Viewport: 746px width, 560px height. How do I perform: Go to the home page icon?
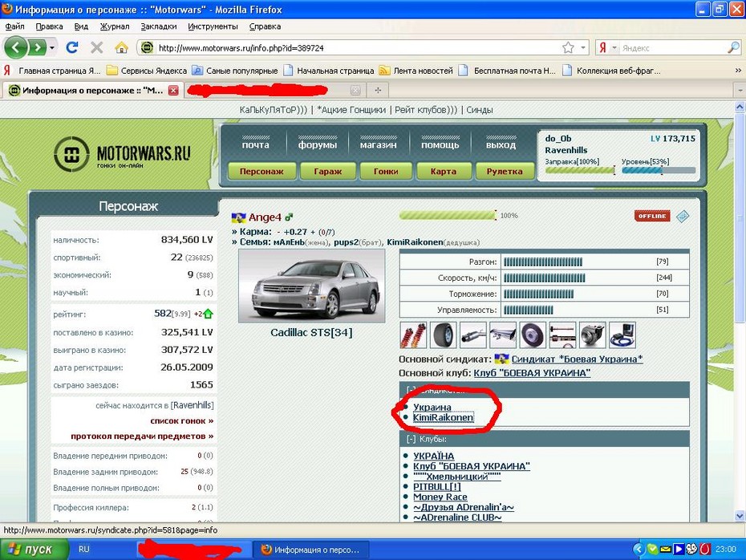121,47
